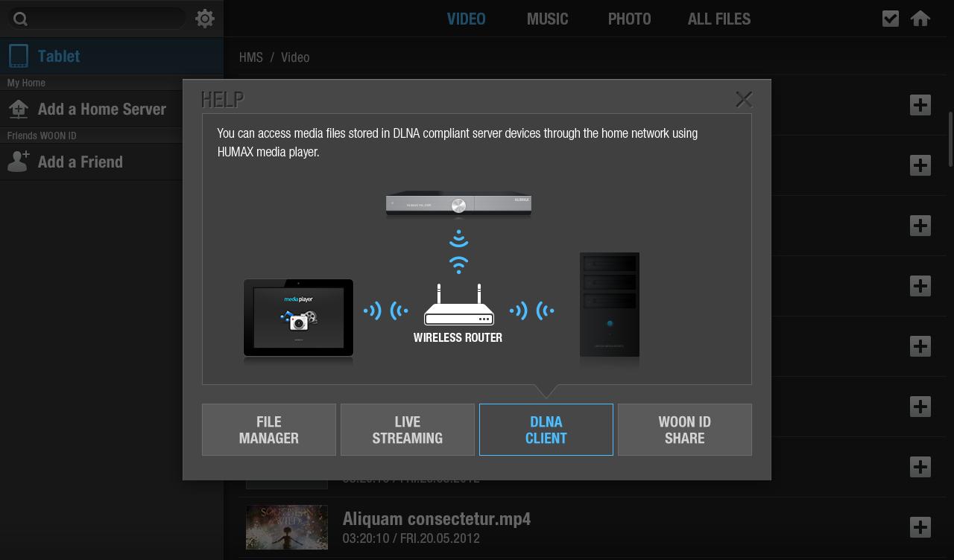Click the search magnifier icon
Image resolution: width=954 pixels, height=560 pixels.
21,19
